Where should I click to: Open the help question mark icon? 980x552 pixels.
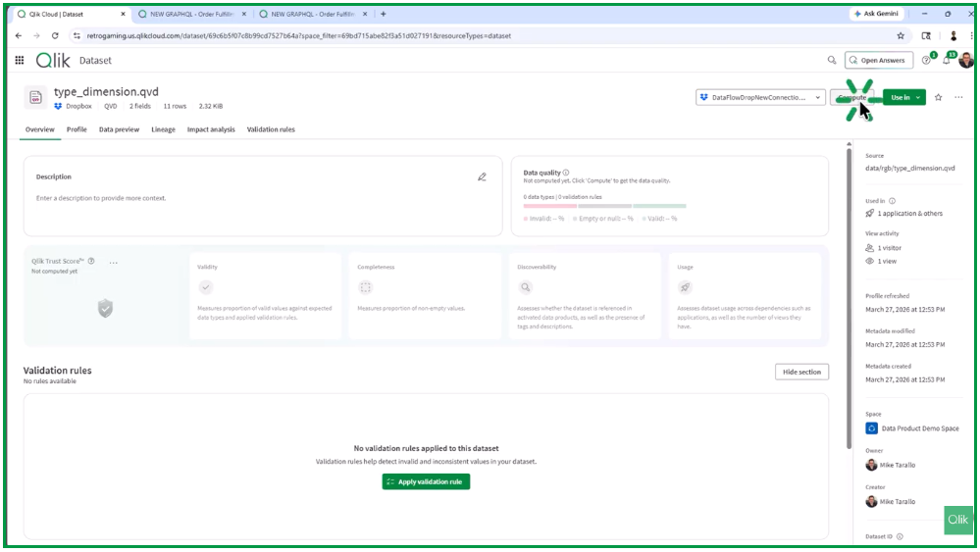(x=926, y=61)
